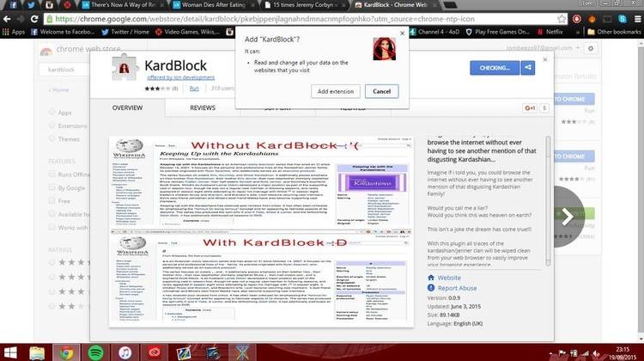
Task: Open the account email dropdown
Action: tap(543, 48)
